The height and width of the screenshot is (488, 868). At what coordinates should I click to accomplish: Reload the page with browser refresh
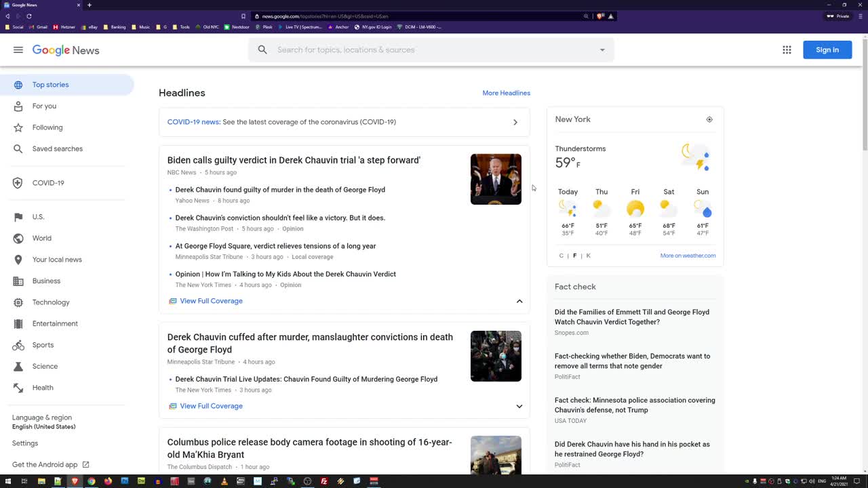click(x=29, y=16)
